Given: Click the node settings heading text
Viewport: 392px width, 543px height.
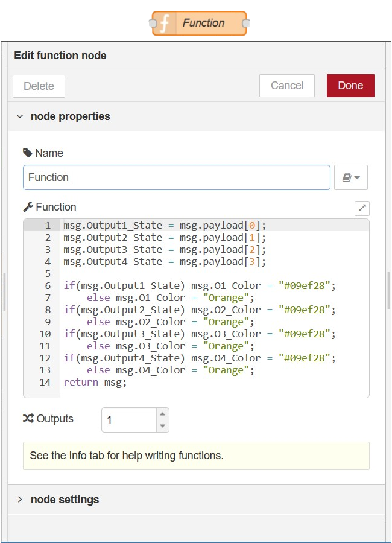Looking at the screenshot, I should point(65,500).
